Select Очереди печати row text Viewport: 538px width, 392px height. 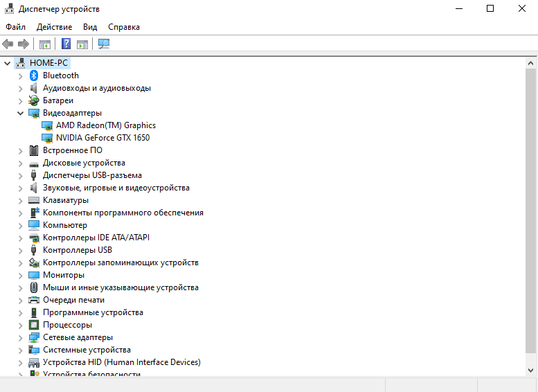(x=73, y=300)
